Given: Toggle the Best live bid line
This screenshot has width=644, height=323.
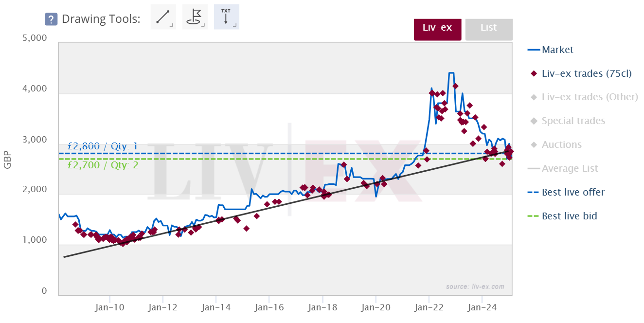Looking at the screenshot, I should pyautogui.click(x=562, y=216).
